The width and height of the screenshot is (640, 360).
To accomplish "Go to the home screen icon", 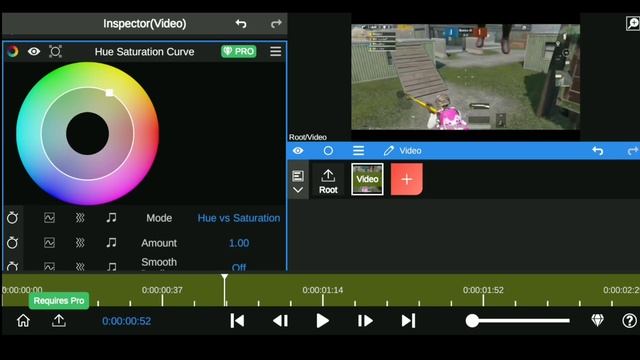I will 23,320.
